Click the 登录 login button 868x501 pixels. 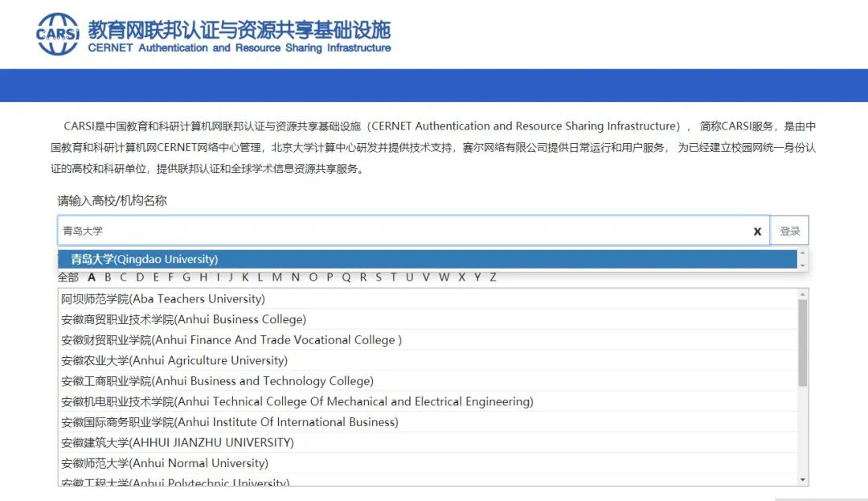(790, 231)
